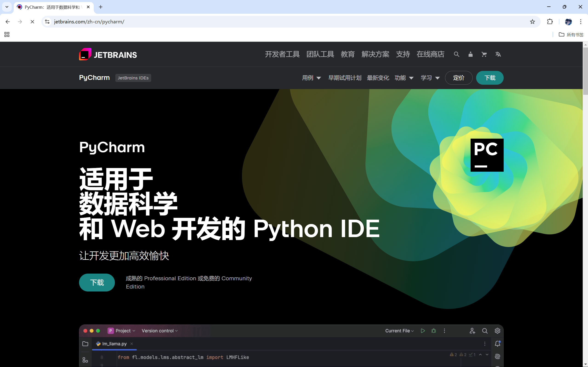
Task: Click the browser forward arrow
Action: click(x=20, y=22)
